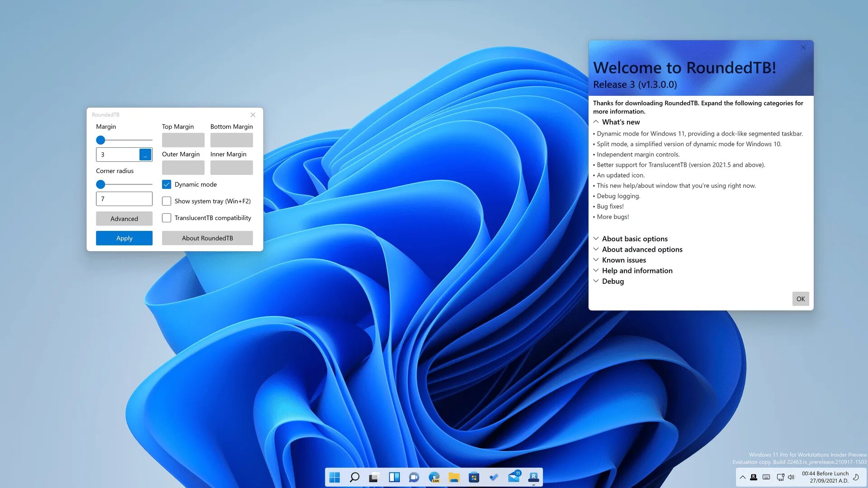Viewport: 868px width, 488px height.
Task: Enable TranslucentTB compatibility
Action: point(166,218)
